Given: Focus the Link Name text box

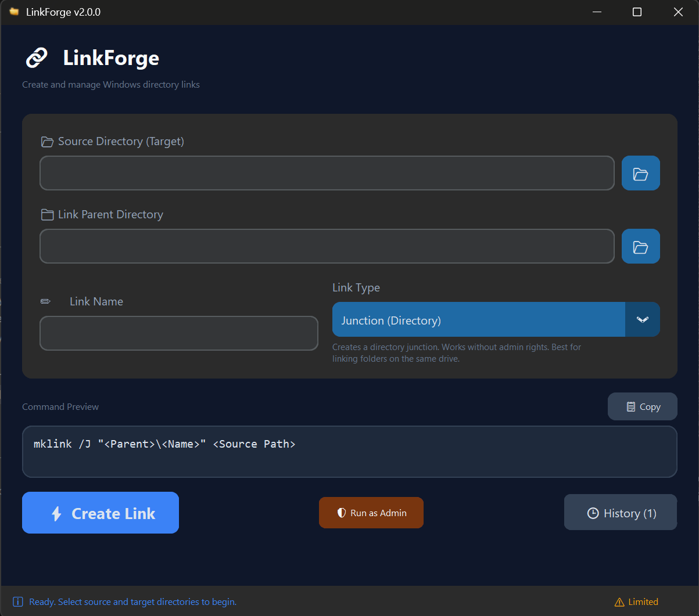Looking at the screenshot, I should 179,333.
